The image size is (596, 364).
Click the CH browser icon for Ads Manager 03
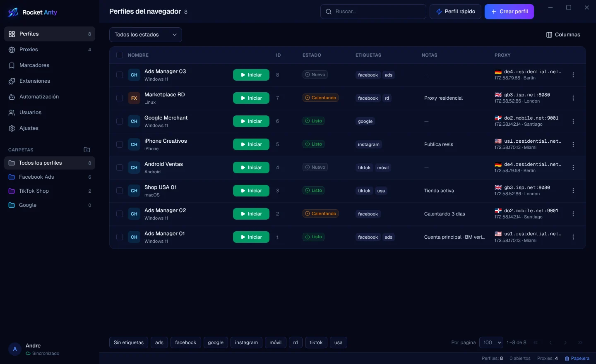pyautogui.click(x=134, y=75)
